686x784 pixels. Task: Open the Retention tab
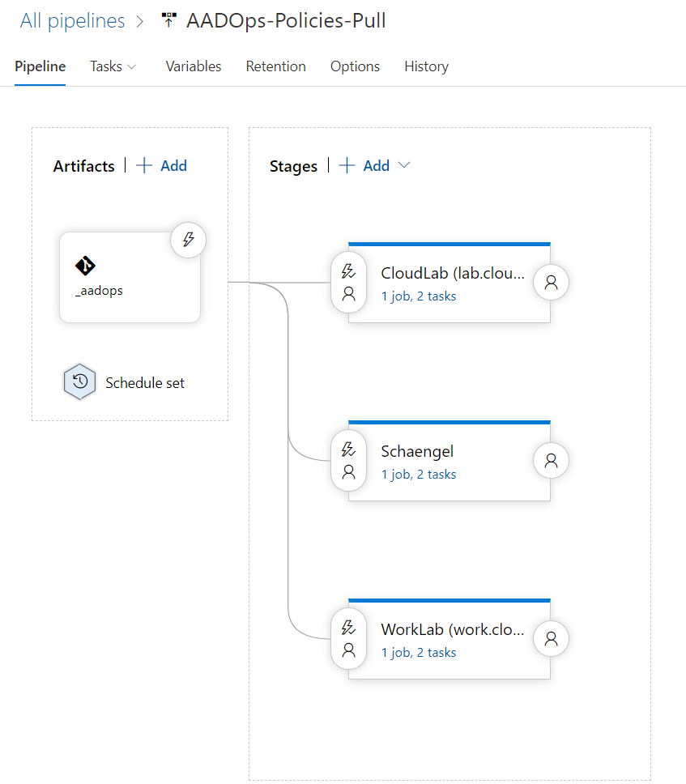click(x=275, y=66)
